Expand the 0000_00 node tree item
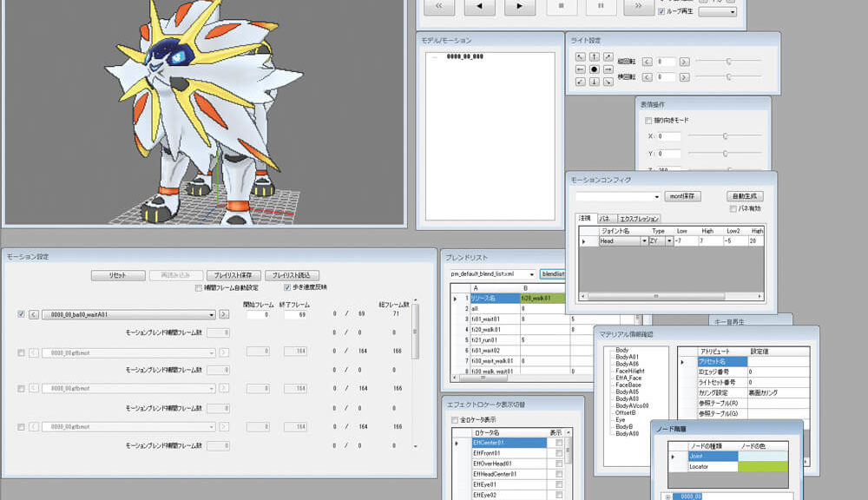868x500 pixels. [x=668, y=497]
